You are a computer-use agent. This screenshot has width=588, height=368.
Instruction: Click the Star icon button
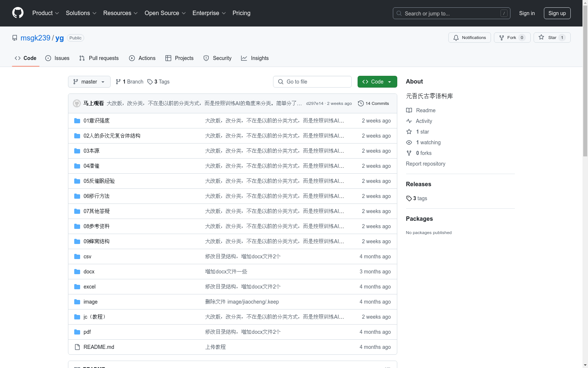pos(541,37)
